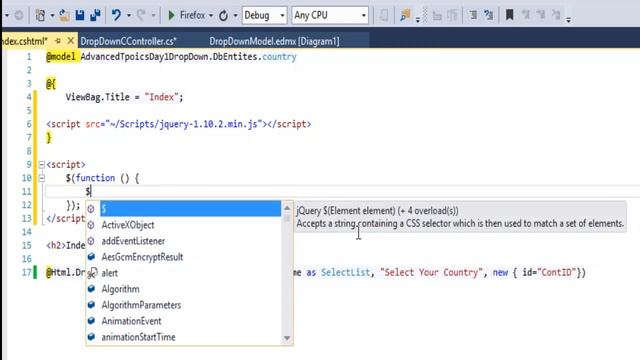Click the @model directive on line 1
Screen dimensions: 640x360
click(61, 57)
